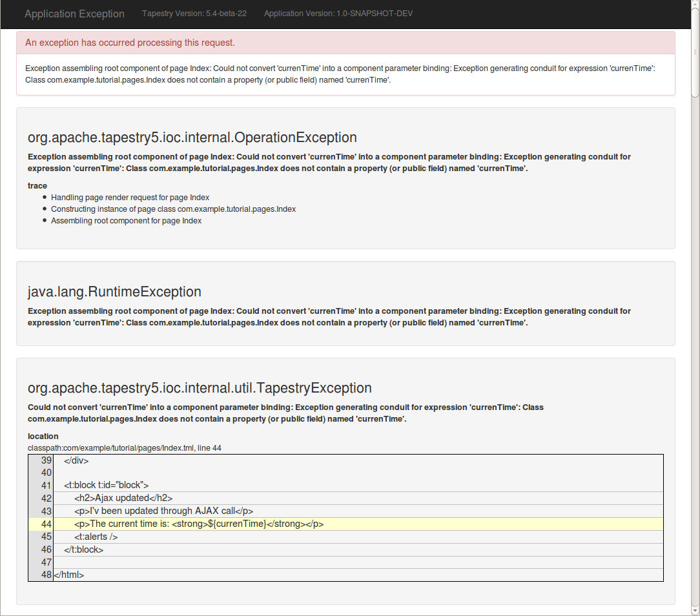The image size is (700, 616).
Task: Click the scrollbar up arrow
Action: [x=695, y=5]
